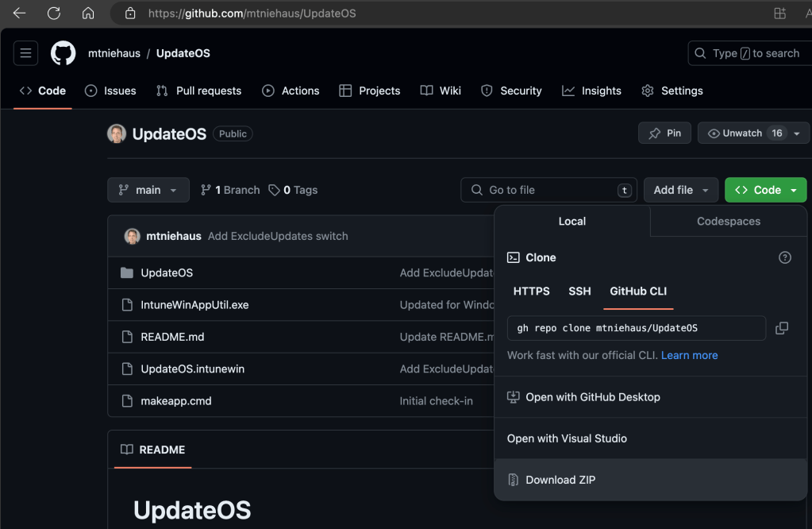Click the Clone help question mark icon
Screen dimensions: 812x529
[x=784, y=257]
